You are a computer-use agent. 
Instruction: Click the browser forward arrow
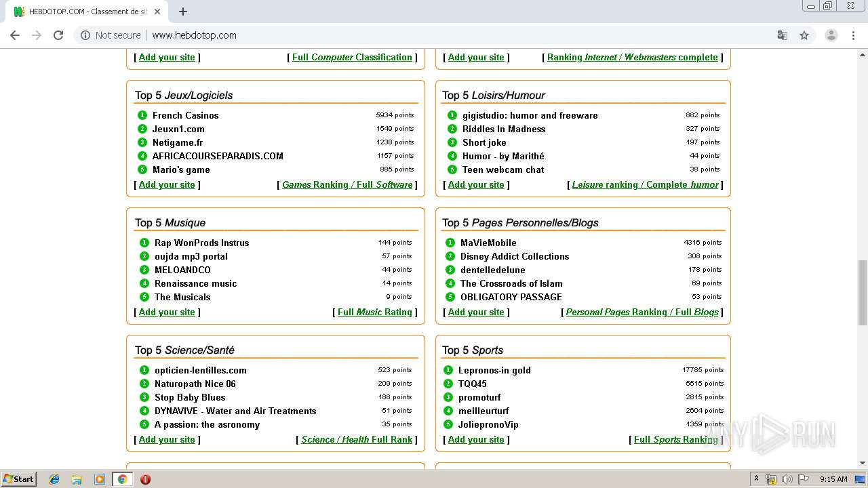coord(37,35)
